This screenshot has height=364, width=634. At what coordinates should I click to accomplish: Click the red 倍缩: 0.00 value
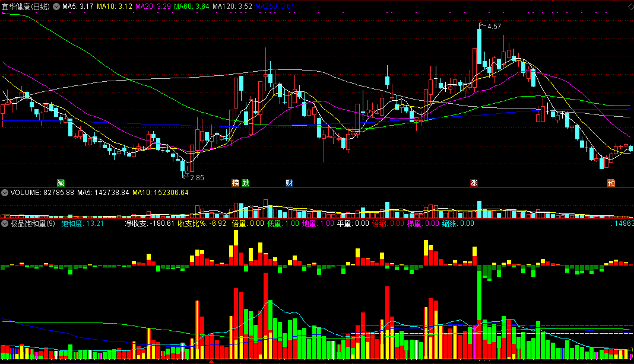click(x=388, y=223)
